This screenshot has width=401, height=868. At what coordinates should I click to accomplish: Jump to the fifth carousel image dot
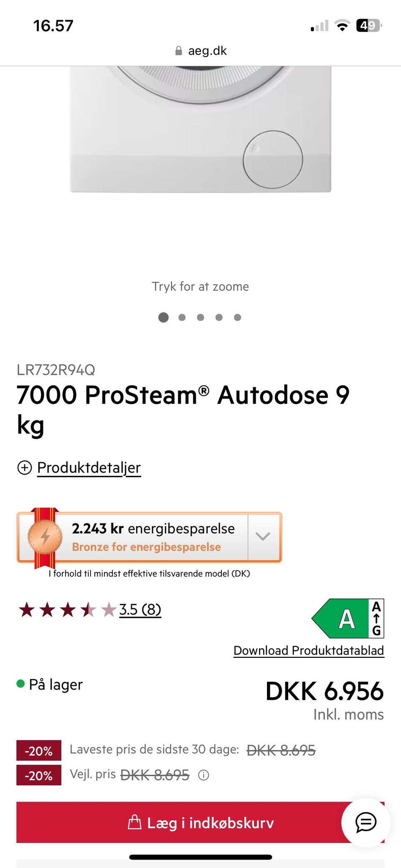(237, 317)
